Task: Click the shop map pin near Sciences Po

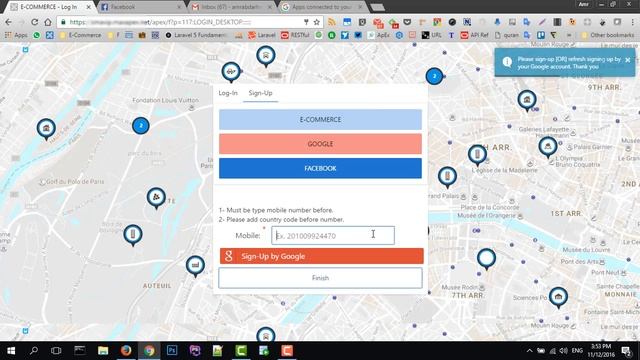Action: (558, 297)
